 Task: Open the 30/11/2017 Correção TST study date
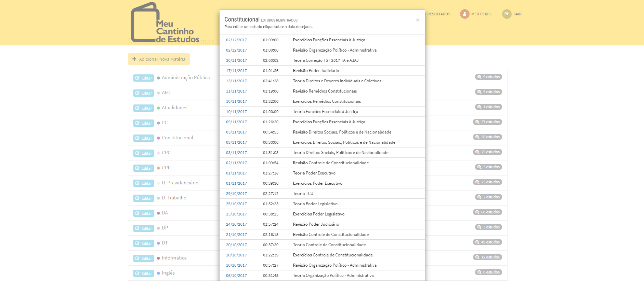[236, 60]
